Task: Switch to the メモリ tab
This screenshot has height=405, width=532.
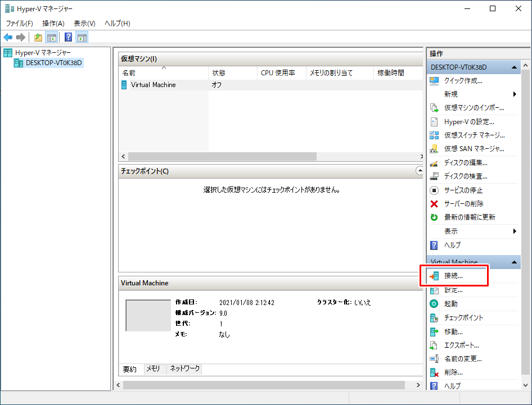Action: coord(153,369)
